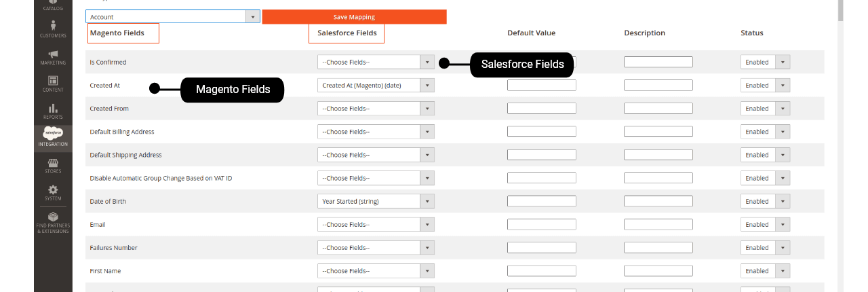This screenshot has width=868, height=292.
Task: Expand the Account type dropdown
Action: coord(172,17)
